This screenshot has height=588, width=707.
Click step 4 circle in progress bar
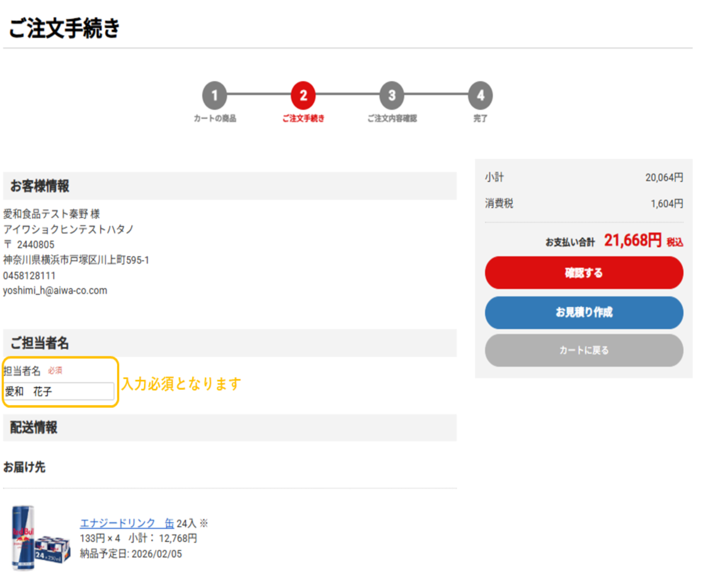[480, 95]
